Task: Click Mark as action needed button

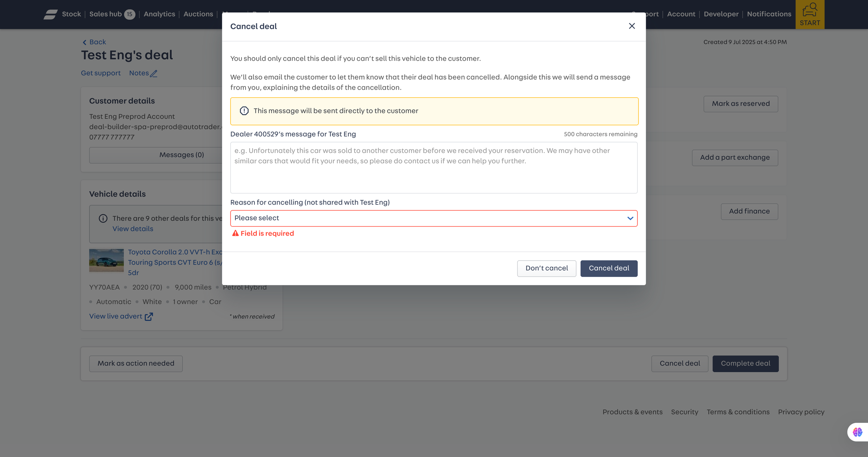Action: (x=136, y=364)
